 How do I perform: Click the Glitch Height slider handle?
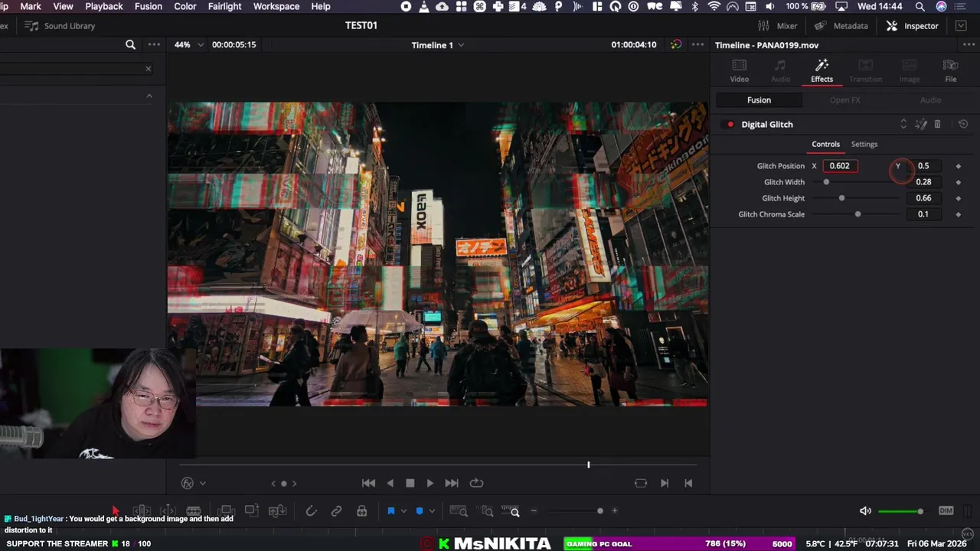click(841, 198)
